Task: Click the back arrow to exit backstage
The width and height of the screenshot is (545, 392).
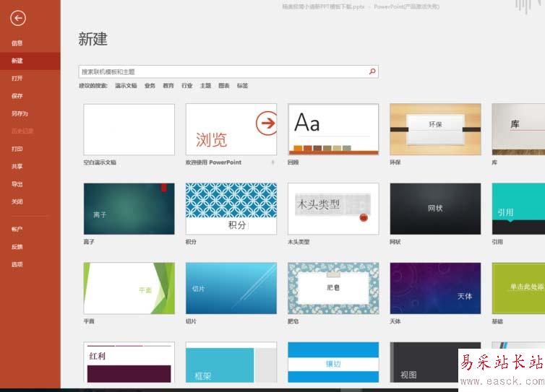Action: tap(18, 18)
